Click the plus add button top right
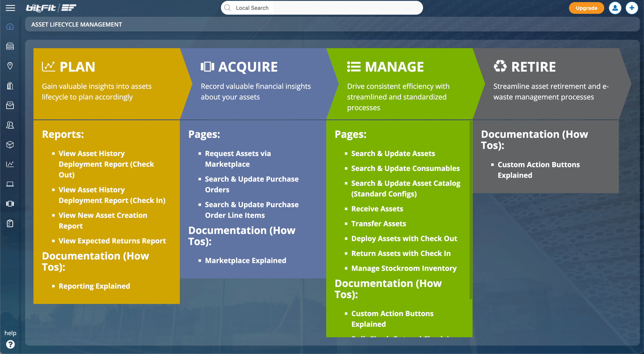The width and height of the screenshot is (644, 354). click(x=631, y=8)
